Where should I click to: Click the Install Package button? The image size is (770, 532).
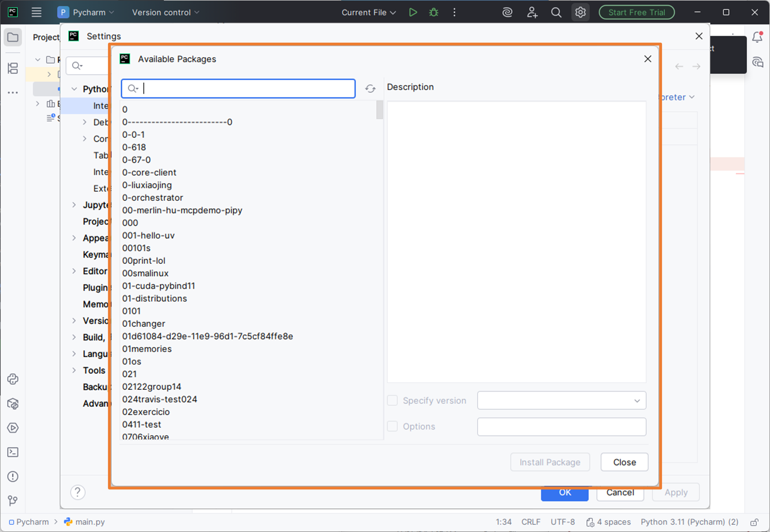(550, 462)
